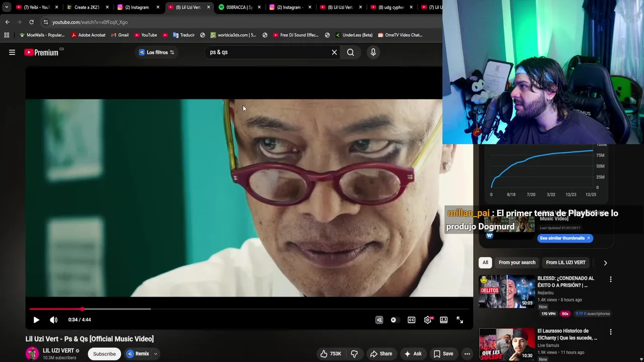Run search with the magnifier icon
Viewport: 644px width, 362px height.
point(351,52)
